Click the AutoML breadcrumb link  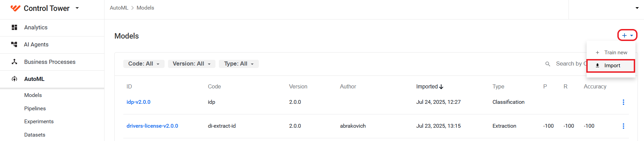[119, 8]
